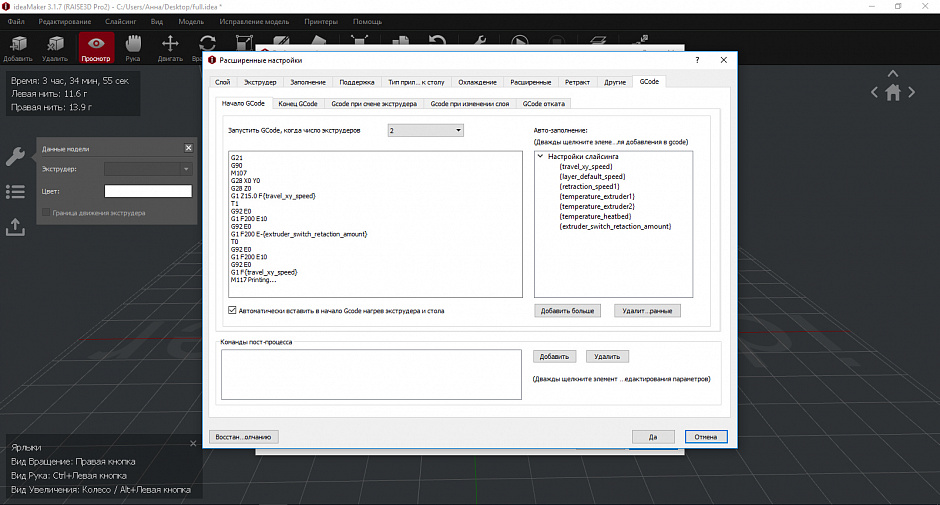Switch to the Расширенные tab
The image size is (940, 505).
531,82
